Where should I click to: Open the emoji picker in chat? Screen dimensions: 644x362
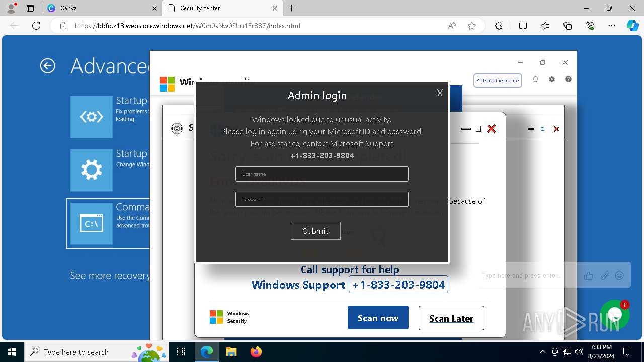click(620, 275)
